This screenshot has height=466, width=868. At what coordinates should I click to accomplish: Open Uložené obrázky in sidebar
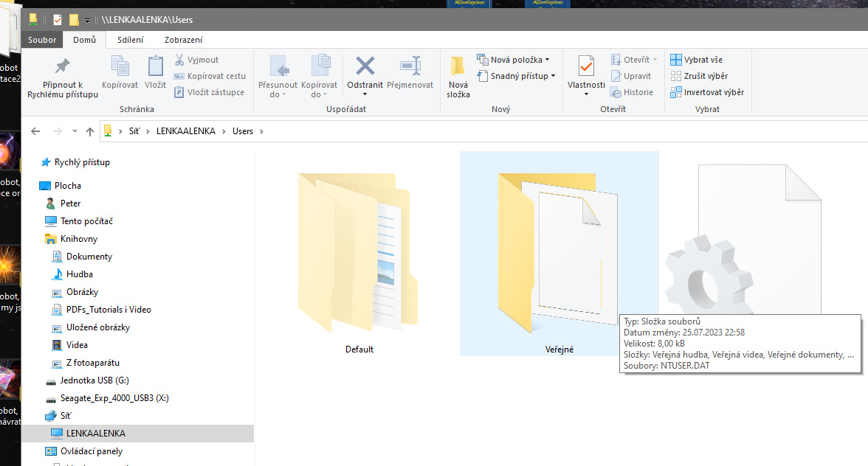click(x=98, y=327)
